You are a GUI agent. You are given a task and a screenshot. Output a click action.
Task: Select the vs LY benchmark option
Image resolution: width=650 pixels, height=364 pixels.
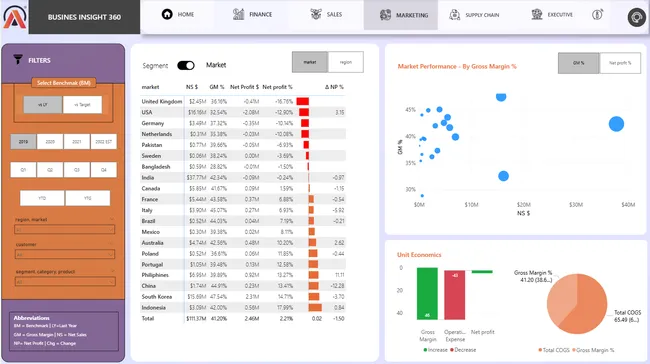pyautogui.click(x=43, y=104)
